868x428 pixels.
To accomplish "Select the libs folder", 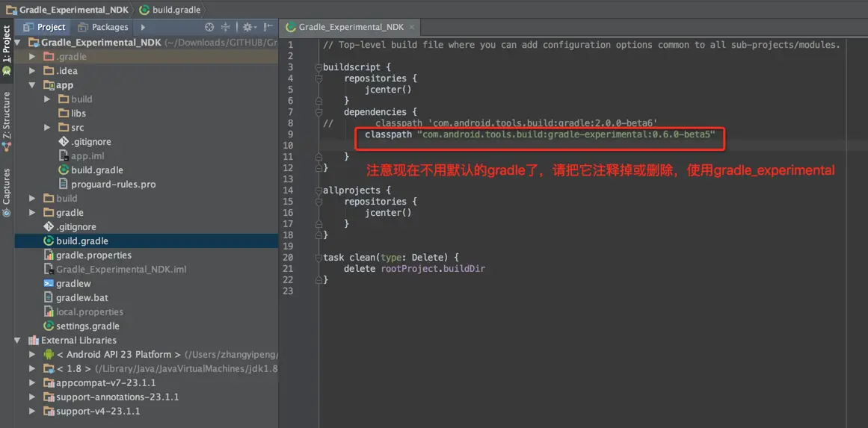I will click(x=78, y=114).
